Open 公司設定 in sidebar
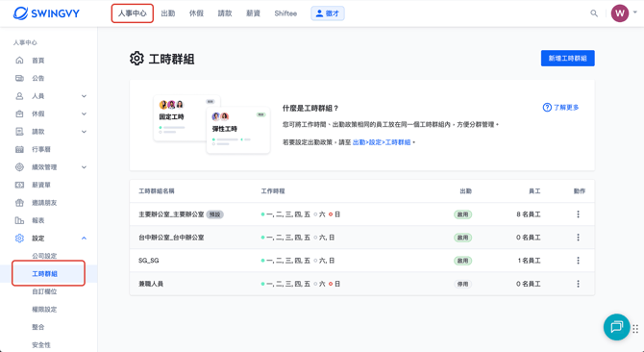The height and width of the screenshot is (352, 644). (x=44, y=256)
